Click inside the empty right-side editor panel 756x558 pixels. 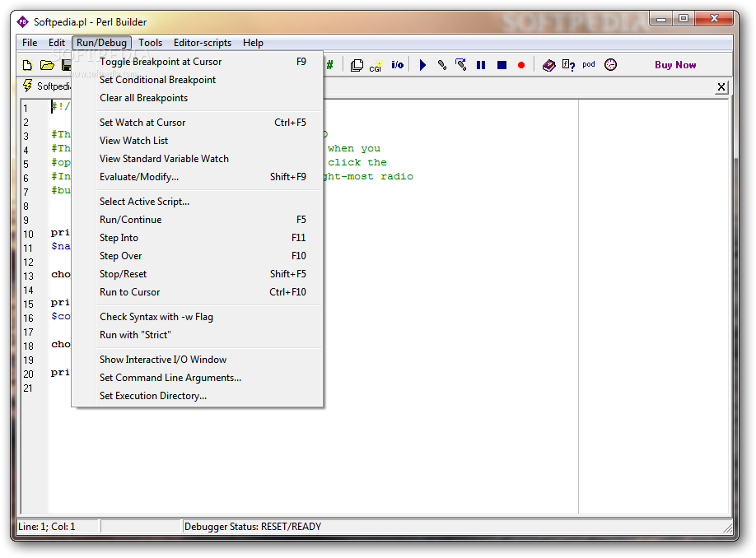tap(653, 307)
